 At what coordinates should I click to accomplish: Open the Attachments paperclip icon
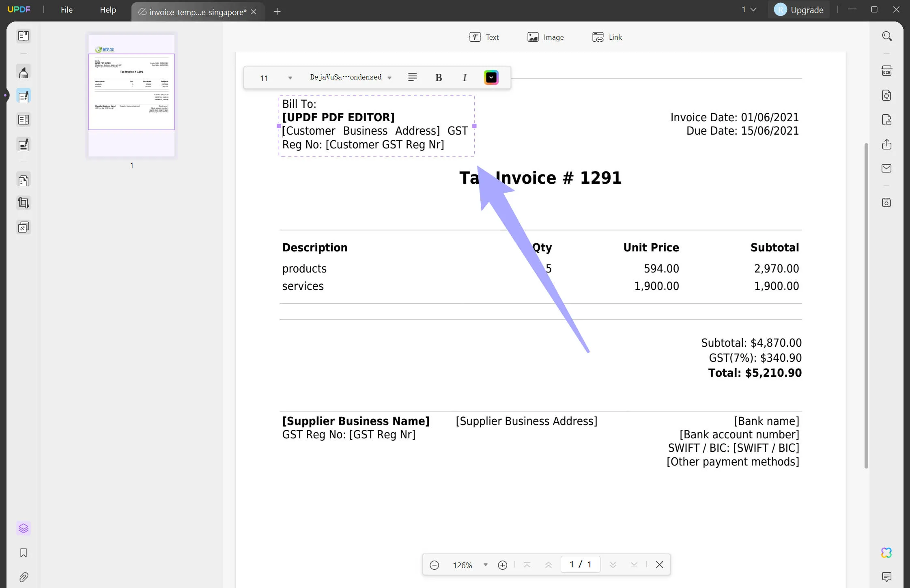pos(24,577)
